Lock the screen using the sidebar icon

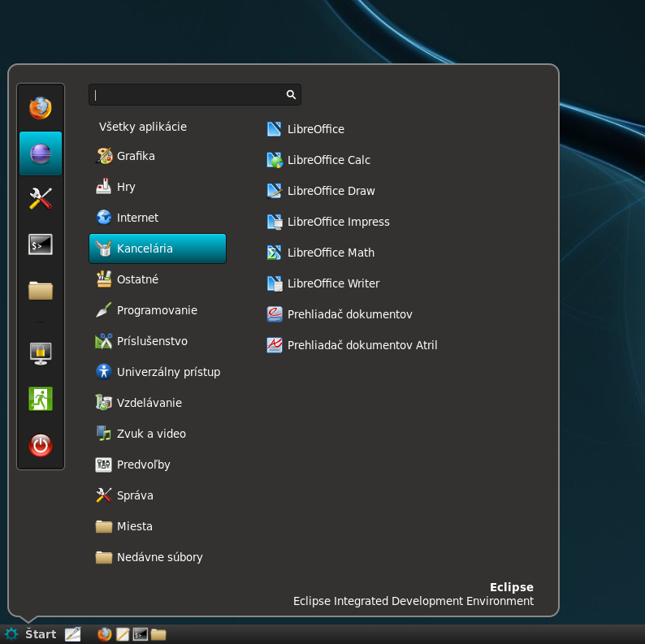pyautogui.click(x=41, y=353)
